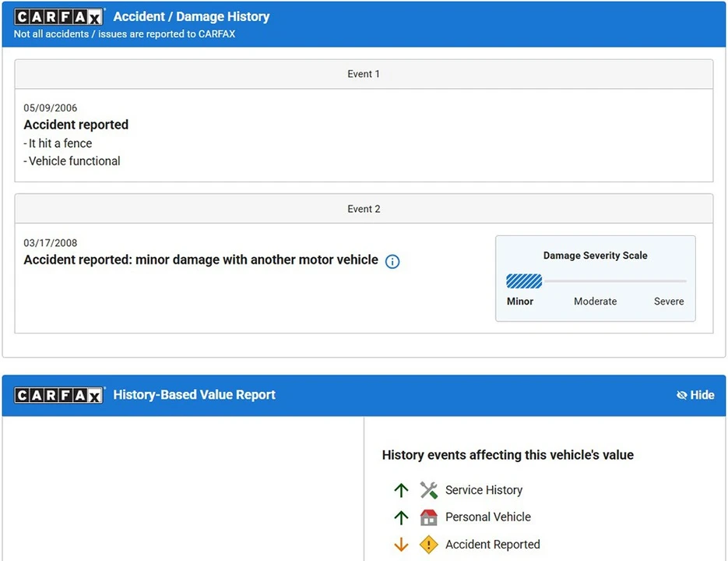
Task: Click the Moderate severity label
Action: (595, 302)
